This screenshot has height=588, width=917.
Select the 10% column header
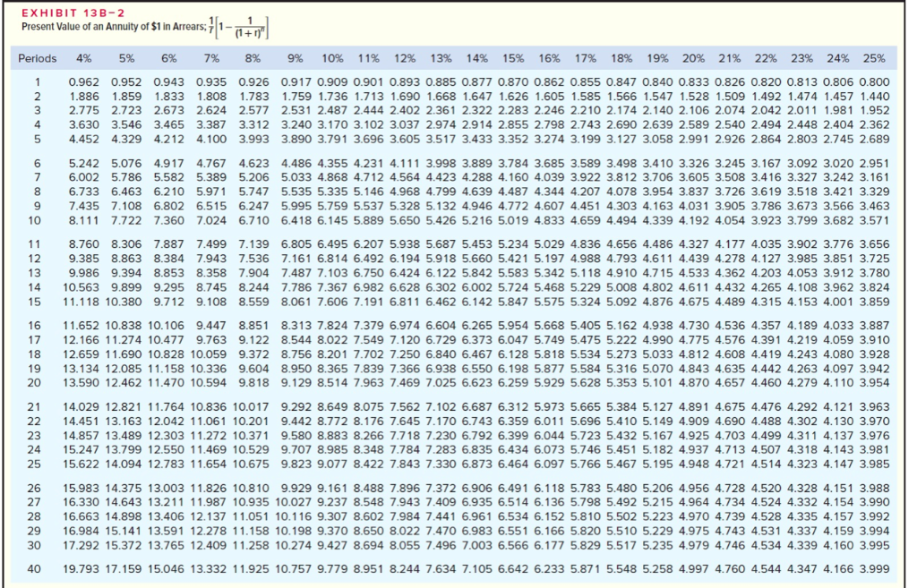[x=332, y=57]
